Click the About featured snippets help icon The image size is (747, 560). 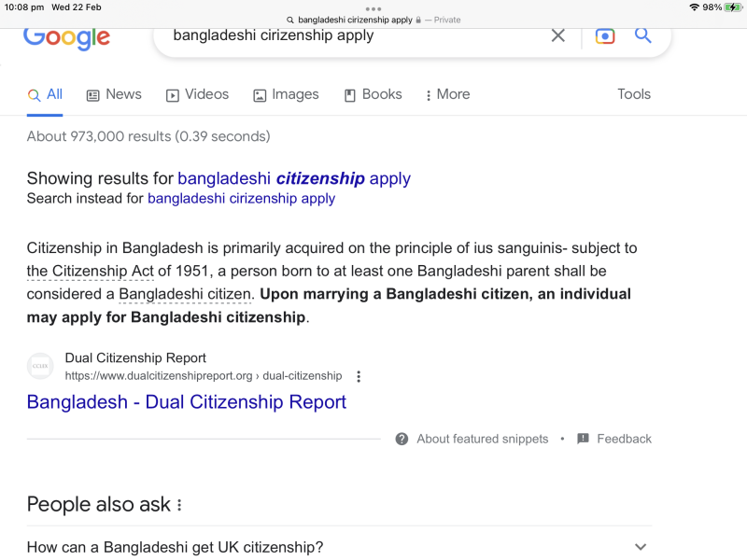(x=402, y=439)
